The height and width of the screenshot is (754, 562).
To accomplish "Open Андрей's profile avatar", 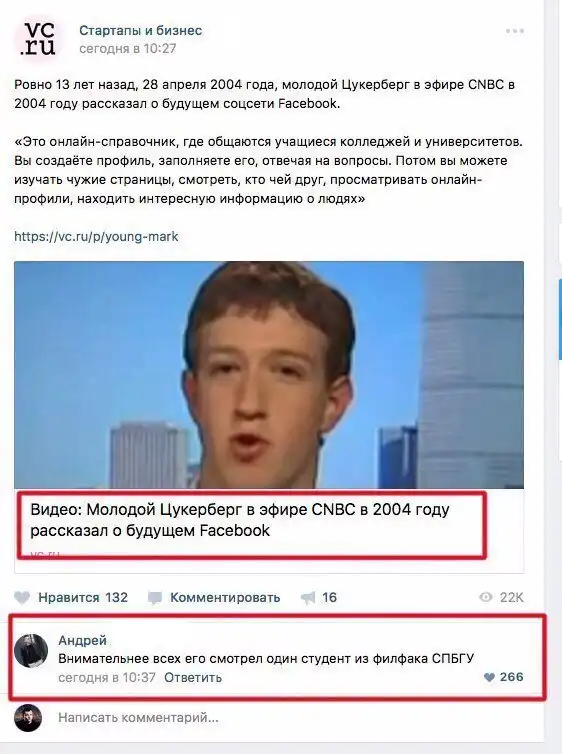I will (x=31, y=651).
